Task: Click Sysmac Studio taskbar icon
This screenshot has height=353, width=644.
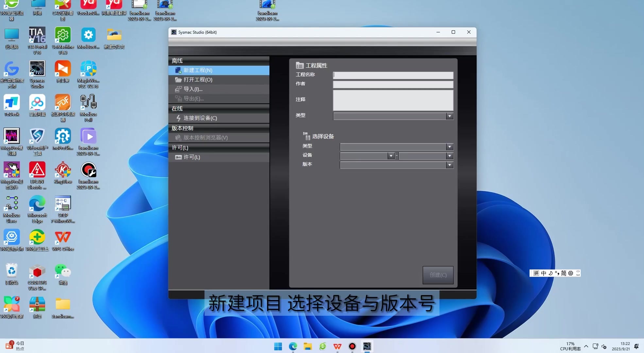Action: click(x=367, y=346)
